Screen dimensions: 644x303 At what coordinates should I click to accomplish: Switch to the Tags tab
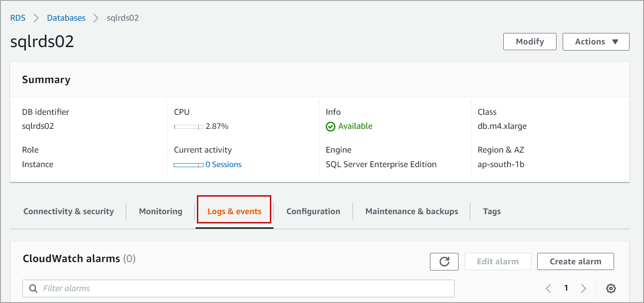coord(491,212)
